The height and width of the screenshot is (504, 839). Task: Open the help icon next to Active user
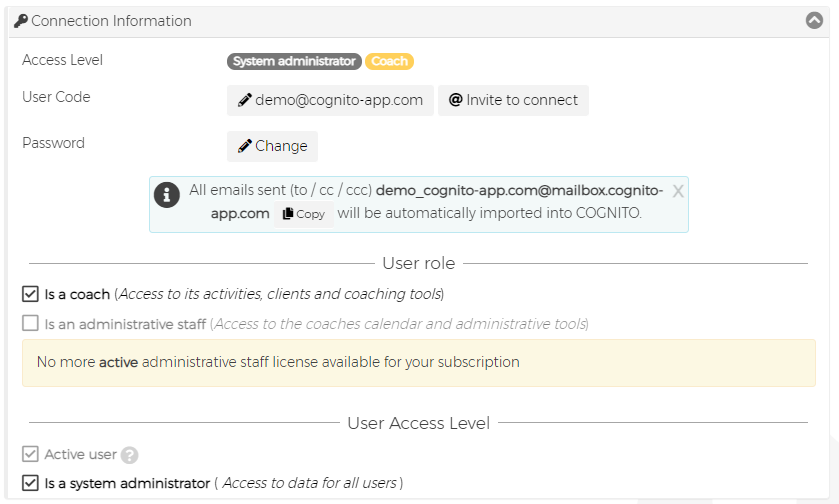130,455
